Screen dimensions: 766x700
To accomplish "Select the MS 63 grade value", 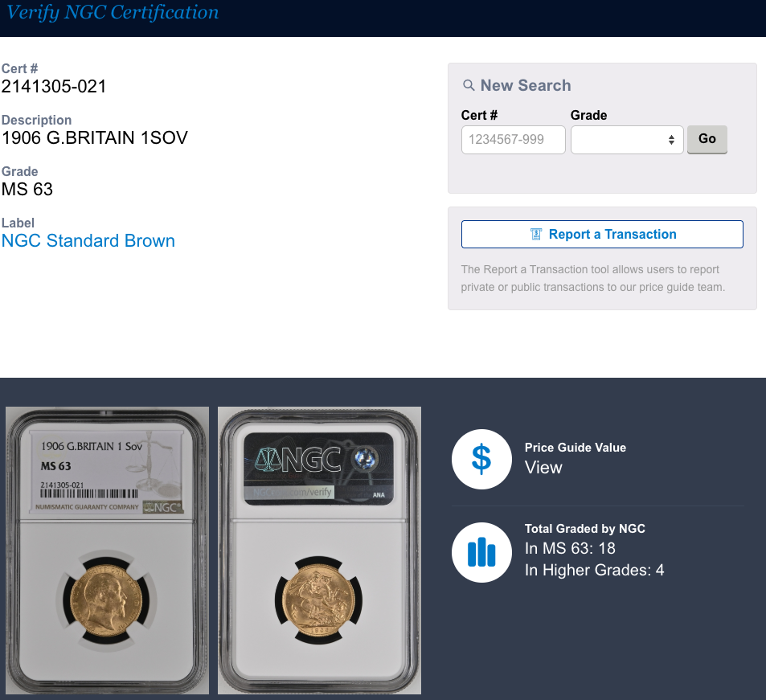I will (27, 189).
